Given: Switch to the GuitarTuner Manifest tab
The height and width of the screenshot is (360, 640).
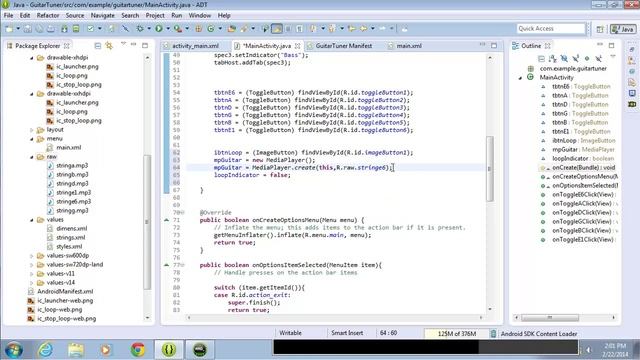Looking at the screenshot, I should click(344, 46).
